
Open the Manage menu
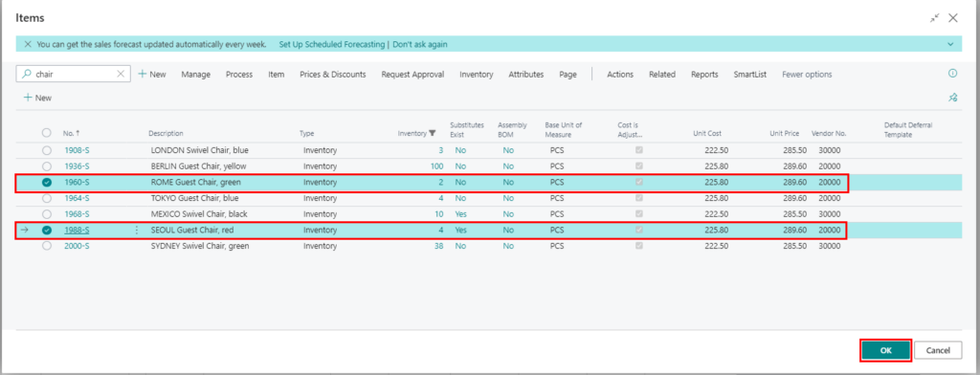[195, 75]
